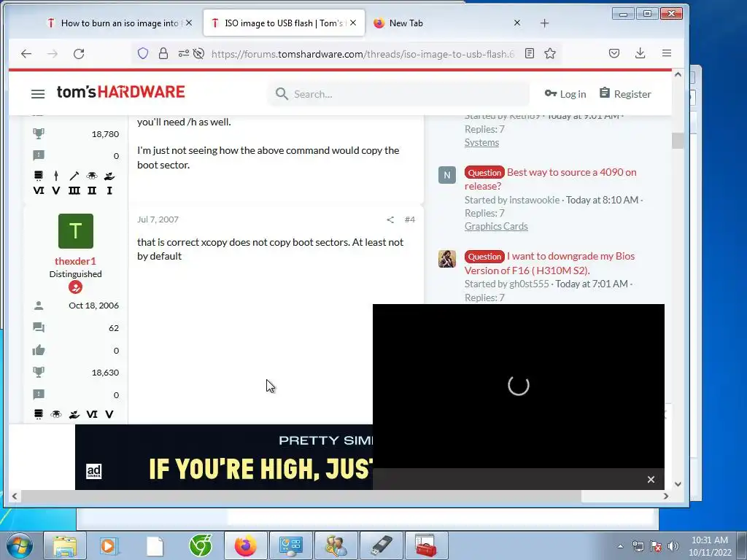The height and width of the screenshot is (560, 747).
Task: Bookmark this page with star icon
Action: 550,53
